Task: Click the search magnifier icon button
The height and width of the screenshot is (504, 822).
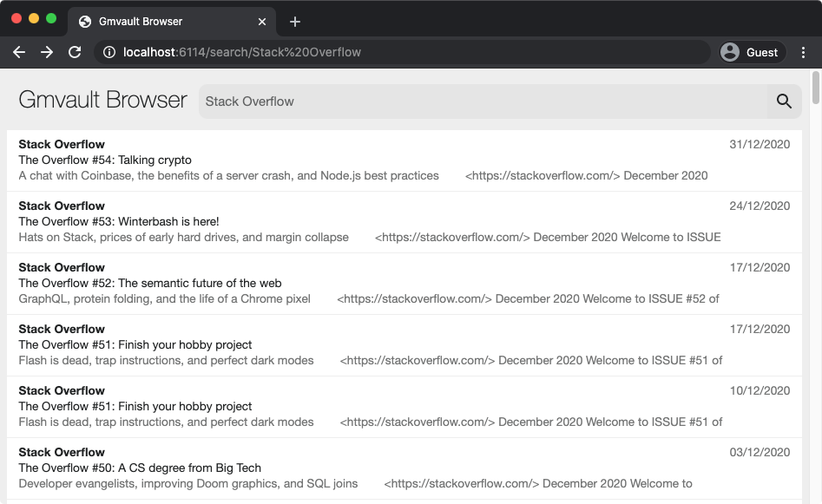Action: coord(784,101)
